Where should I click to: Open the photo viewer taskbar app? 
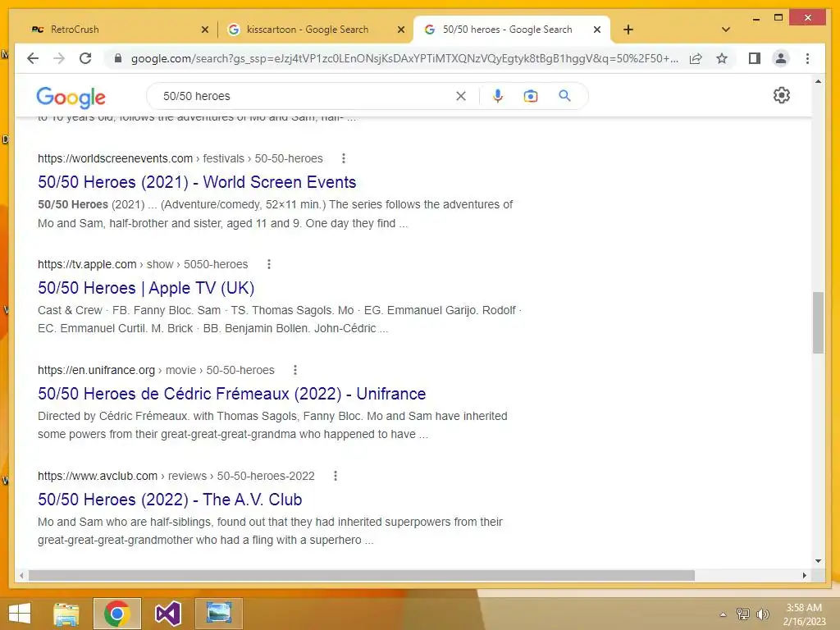click(x=218, y=614)
